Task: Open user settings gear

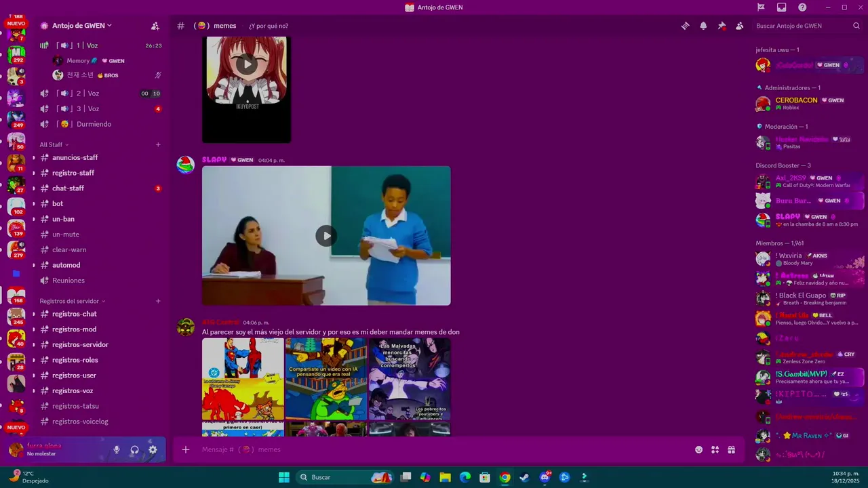Action: tap(153, 449)
